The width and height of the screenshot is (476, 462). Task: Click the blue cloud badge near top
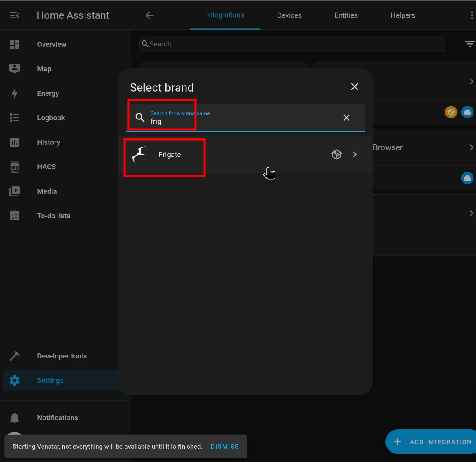click(x=467, y=112)
